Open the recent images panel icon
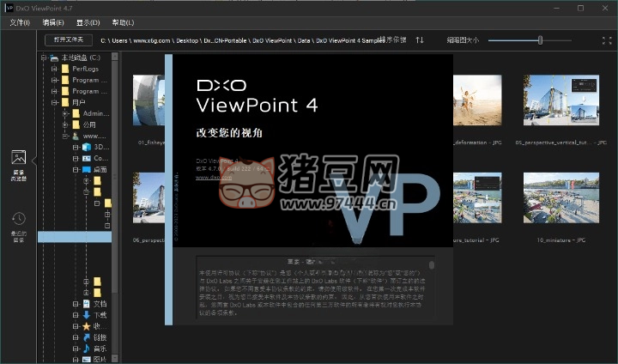Screen dimensions: 618x364 [x=18, y=221]
